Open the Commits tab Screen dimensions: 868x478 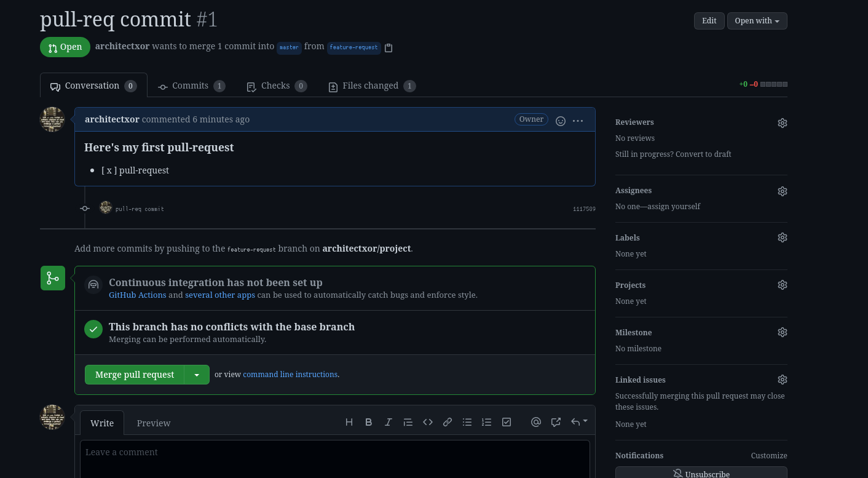coord(191,86)
